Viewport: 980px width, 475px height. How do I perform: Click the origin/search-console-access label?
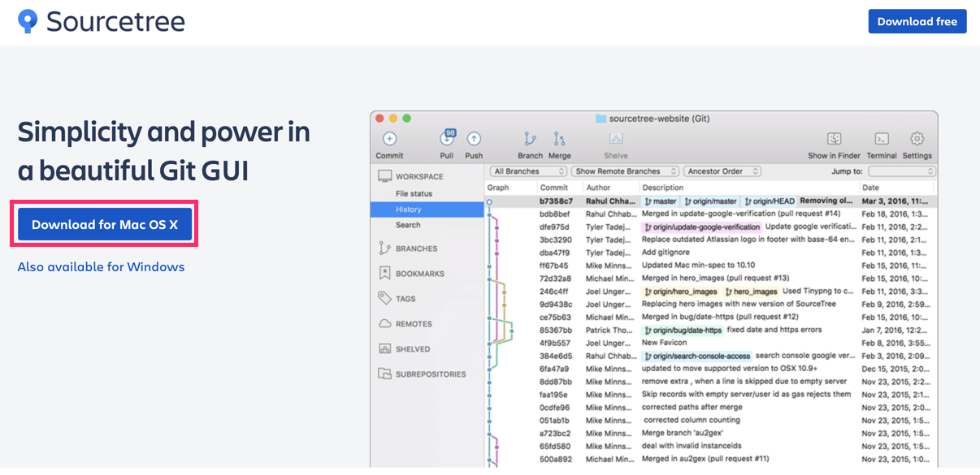click(697, 356)
